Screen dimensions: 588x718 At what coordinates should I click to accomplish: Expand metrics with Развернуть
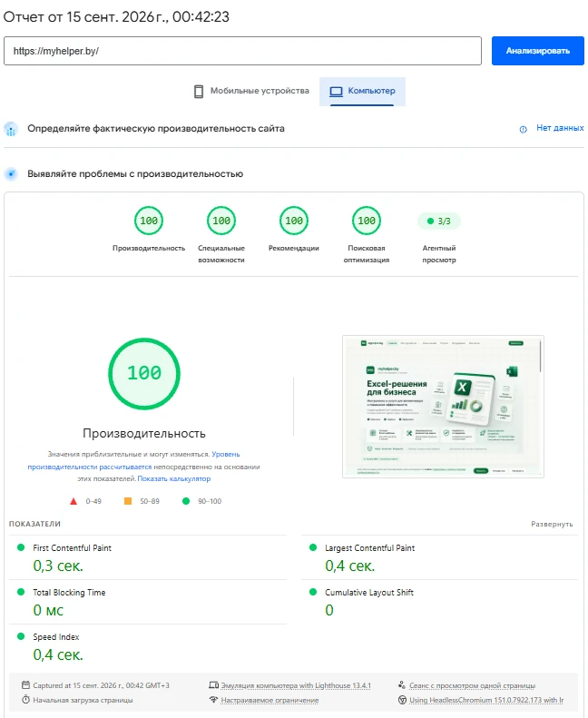(x=552, y=524)
